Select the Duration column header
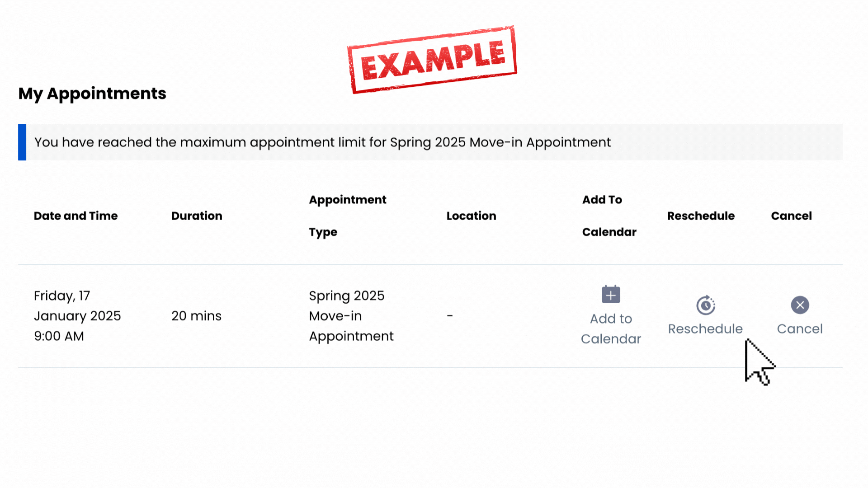Image resolution: width=868 pixels, height=488 pixels. (x=197, y=216)
